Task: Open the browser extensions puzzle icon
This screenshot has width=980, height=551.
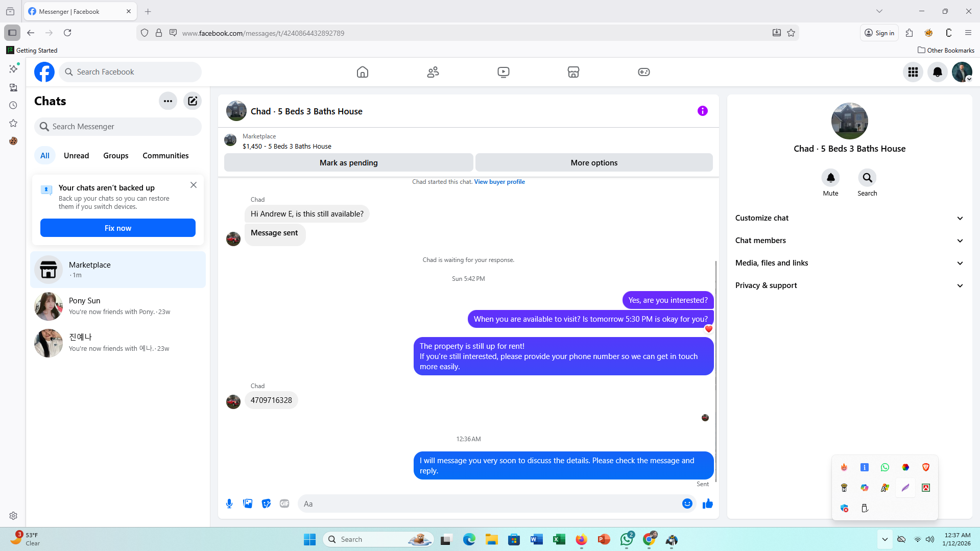Action: [909, 33]
